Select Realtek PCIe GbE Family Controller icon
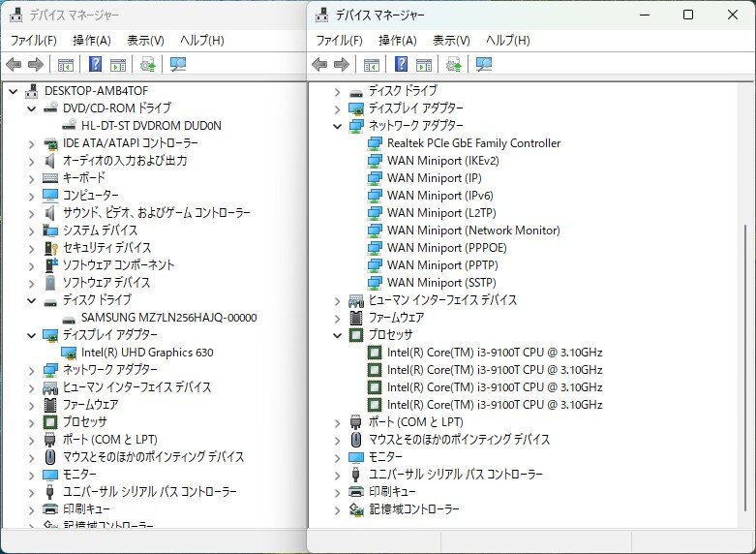The image size is (756, 554). click(x=375, y=143)
